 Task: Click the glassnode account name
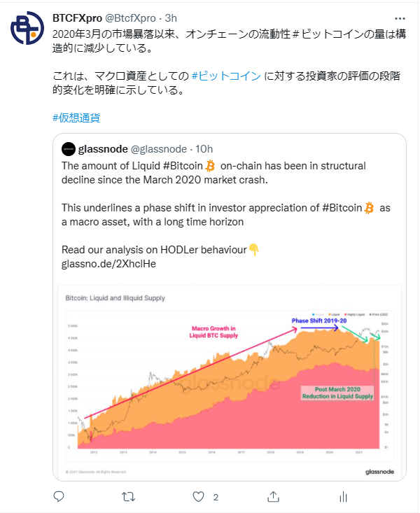pos(103,149)
